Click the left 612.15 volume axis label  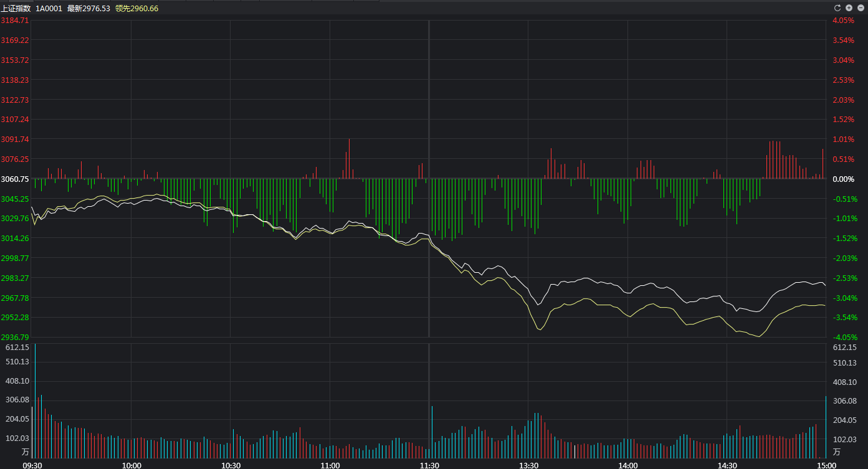[17, 347]
